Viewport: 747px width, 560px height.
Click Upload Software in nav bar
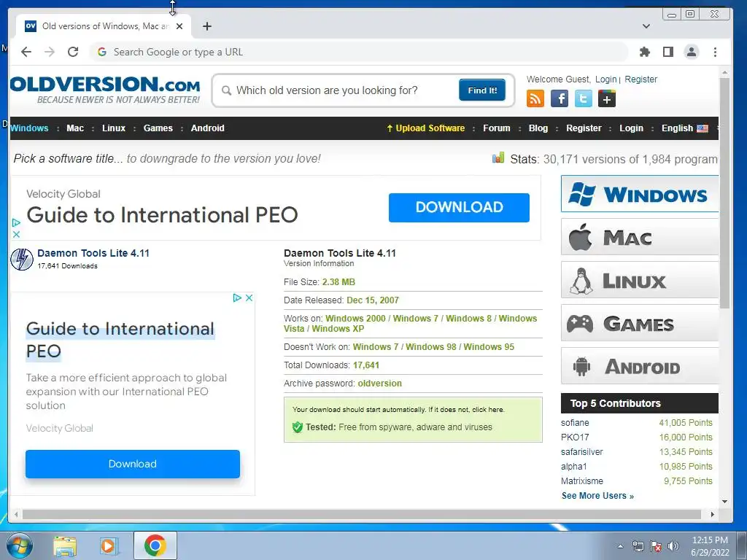425,128
